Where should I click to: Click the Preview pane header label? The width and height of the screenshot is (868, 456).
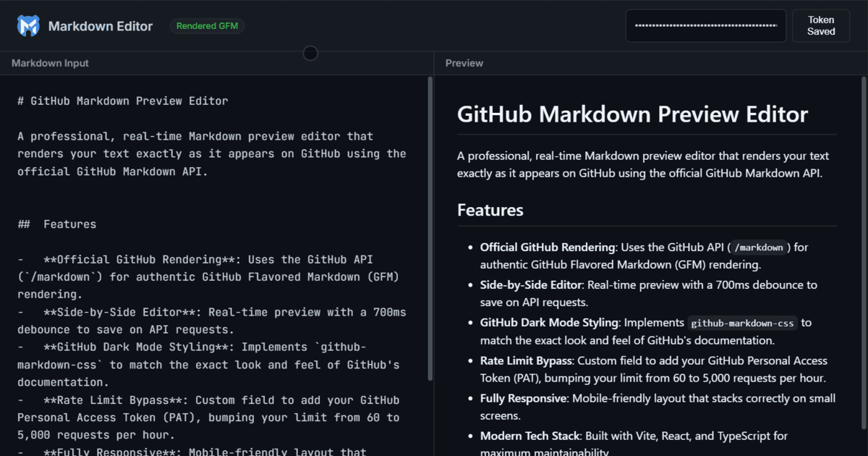click(464, 63)
